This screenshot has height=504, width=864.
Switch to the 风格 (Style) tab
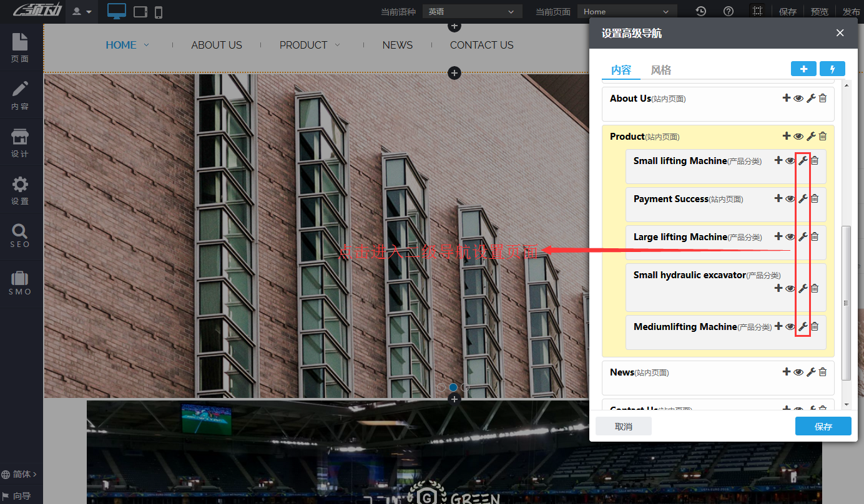661,70
